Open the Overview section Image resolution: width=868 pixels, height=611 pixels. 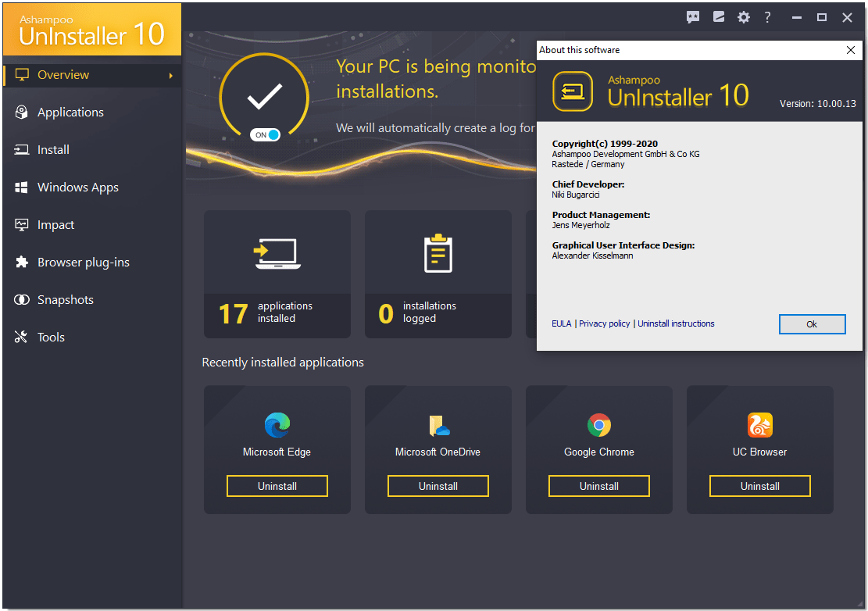click(x=92, y=75)
